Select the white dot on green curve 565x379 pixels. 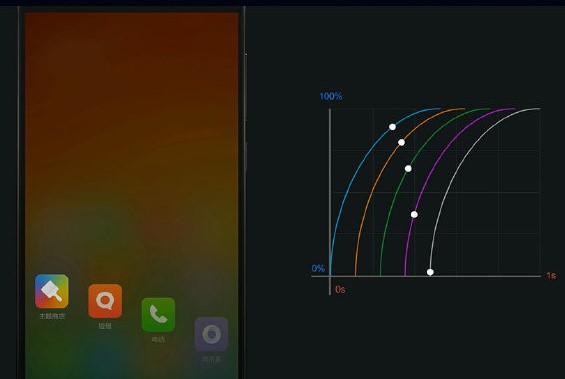click(408, 169)
